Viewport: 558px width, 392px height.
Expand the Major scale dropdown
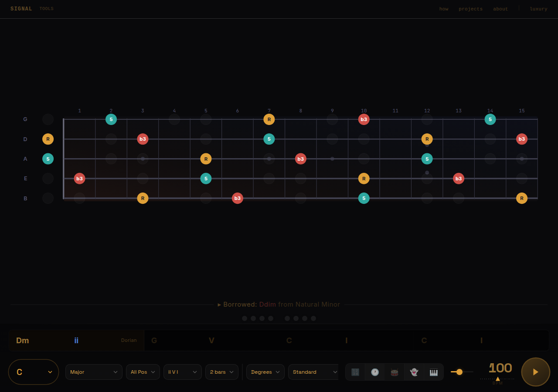[94, 372]
